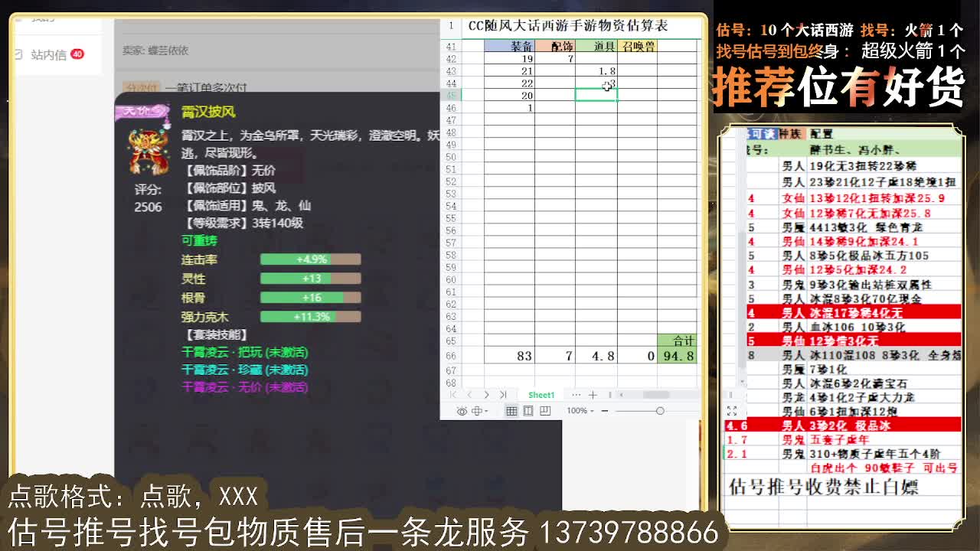Click the 估号推号收费禁止白嫖 notice text
Viewport: 980px width, 551px height.
[x=823, y=487]
